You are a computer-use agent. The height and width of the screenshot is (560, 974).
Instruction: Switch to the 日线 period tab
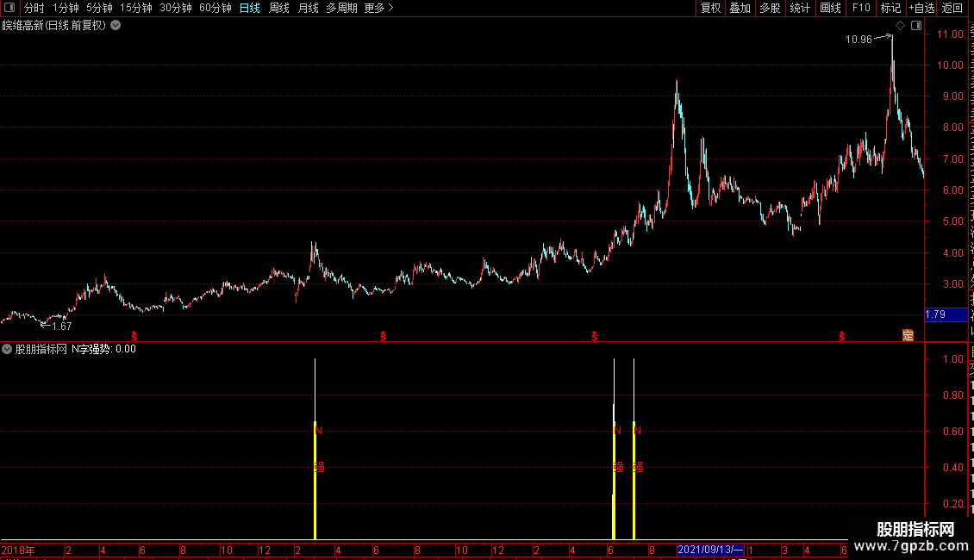tap(250, 8)
